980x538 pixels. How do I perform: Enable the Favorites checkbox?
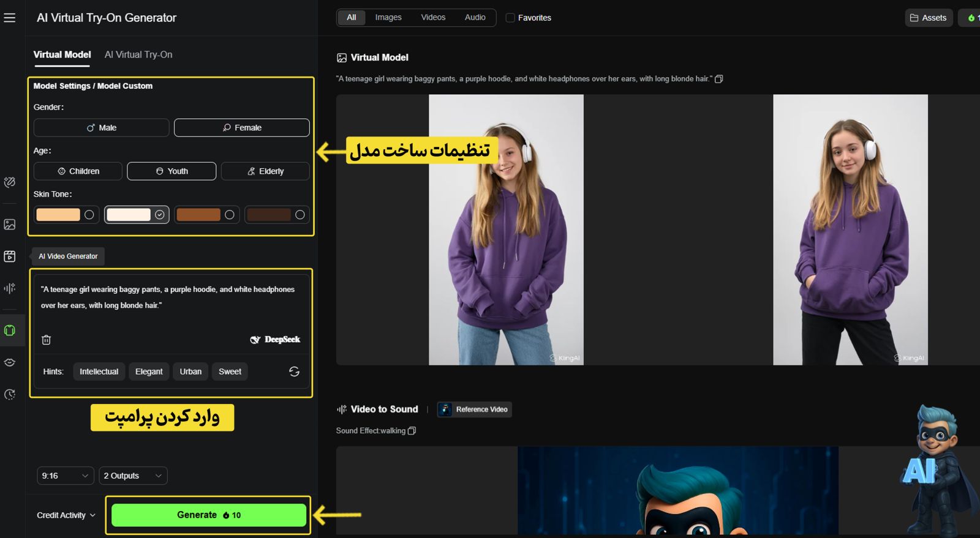(510, 18)
